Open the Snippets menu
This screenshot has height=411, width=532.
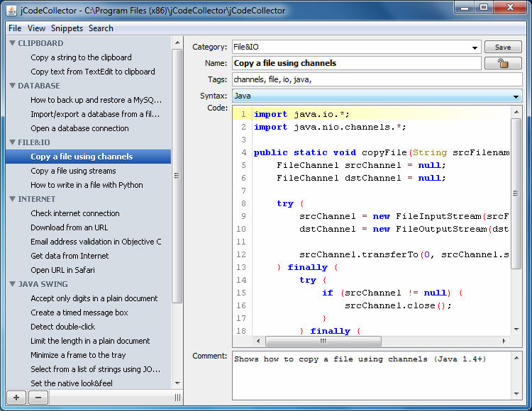pos(67,28)
